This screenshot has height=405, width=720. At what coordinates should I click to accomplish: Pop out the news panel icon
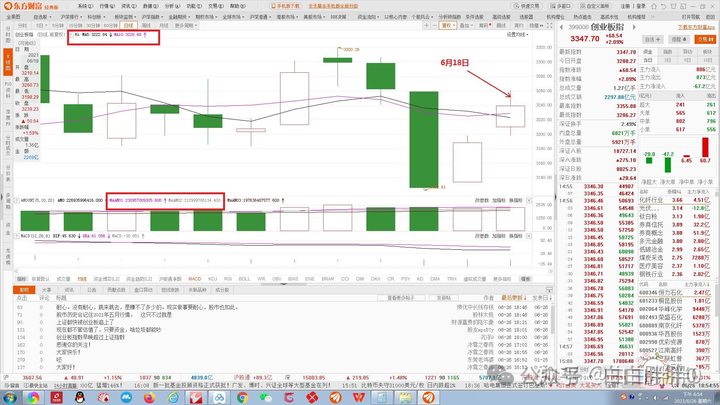549,290
